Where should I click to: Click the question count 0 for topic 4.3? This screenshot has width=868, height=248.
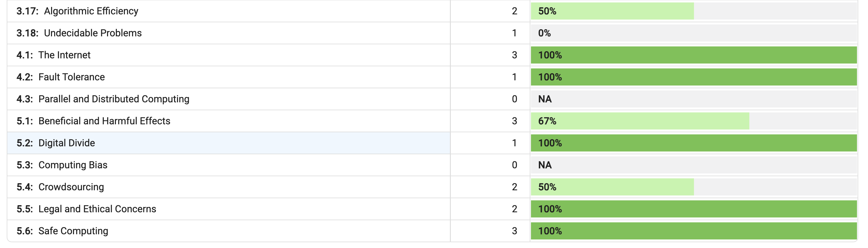click(x=514, y=99)
